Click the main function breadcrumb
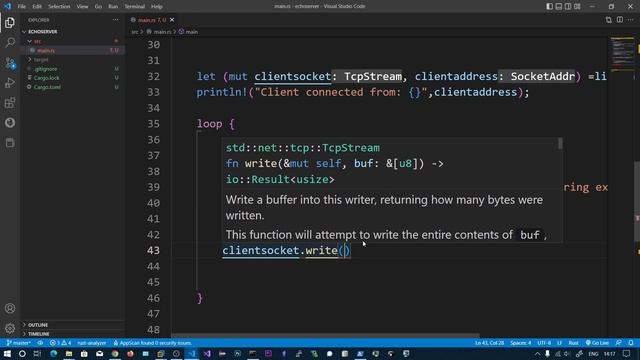This screenshot has height=360, width=640. click(x=189, y=31)
